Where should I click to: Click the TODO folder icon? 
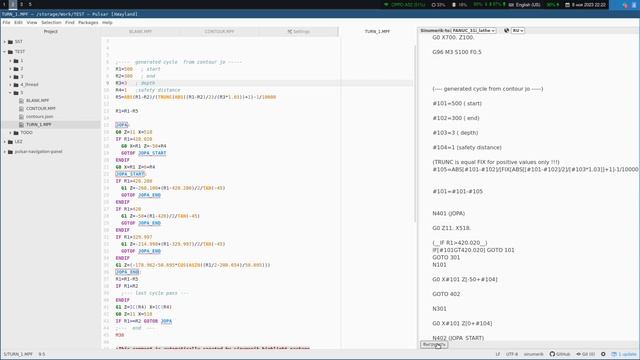pos(16,133)
